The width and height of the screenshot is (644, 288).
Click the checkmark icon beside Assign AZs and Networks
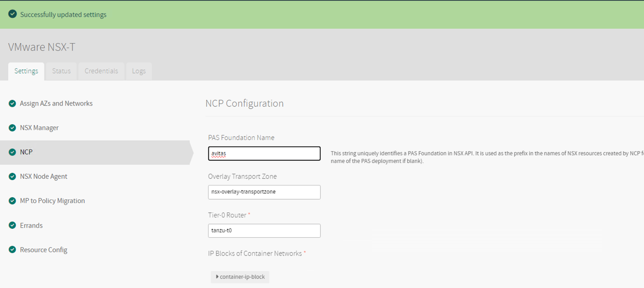point(12,104)
